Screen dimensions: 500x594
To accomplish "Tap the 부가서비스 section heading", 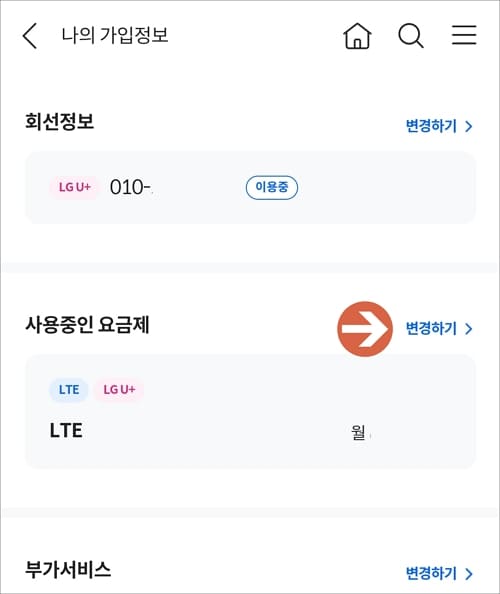I will (68, 569).
